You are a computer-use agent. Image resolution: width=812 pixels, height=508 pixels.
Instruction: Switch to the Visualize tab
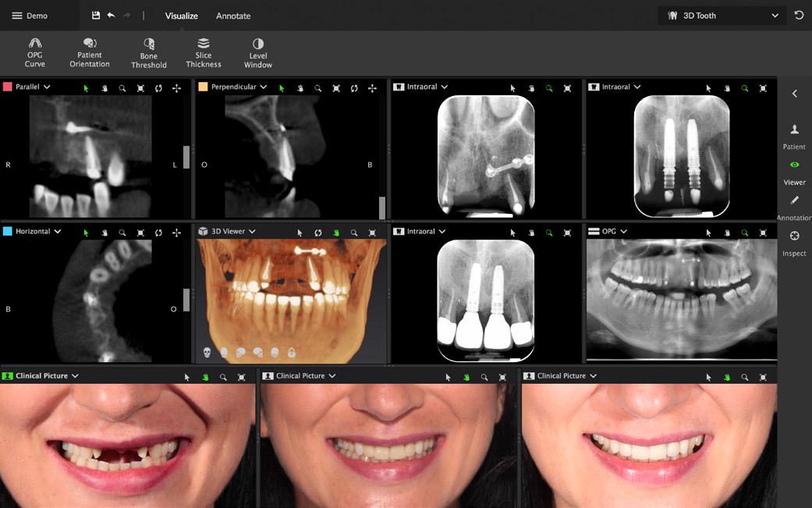pyautogui.click(x=181, y=16)
